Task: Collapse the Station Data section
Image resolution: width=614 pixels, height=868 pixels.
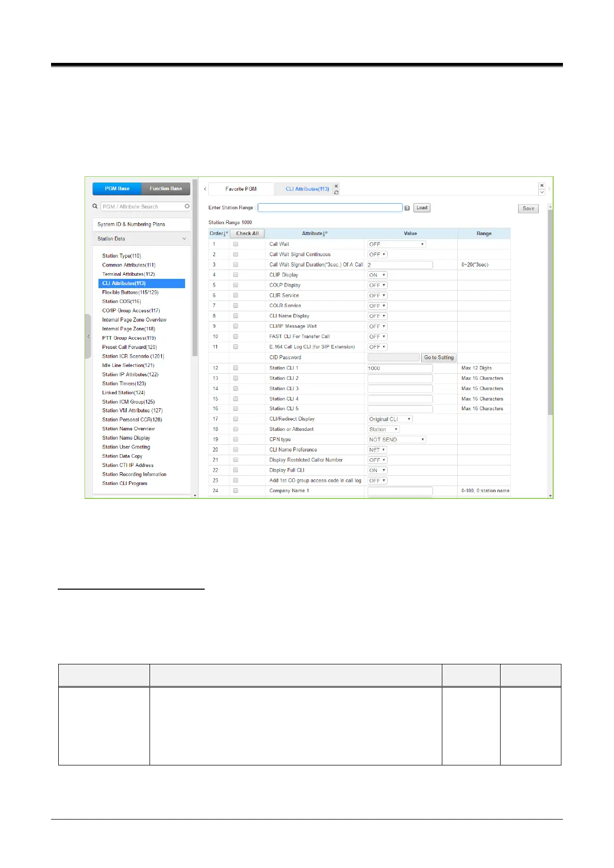Action: click(x=142, y=239)
